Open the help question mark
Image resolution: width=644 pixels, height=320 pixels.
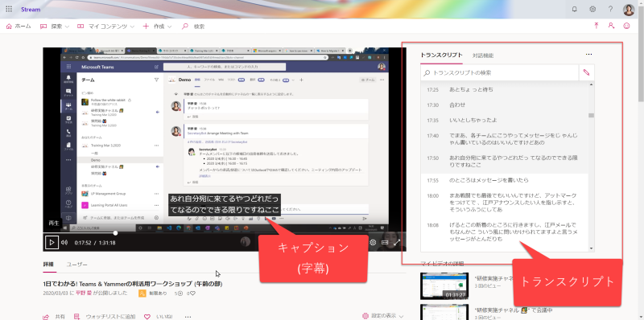pos(611,9)
